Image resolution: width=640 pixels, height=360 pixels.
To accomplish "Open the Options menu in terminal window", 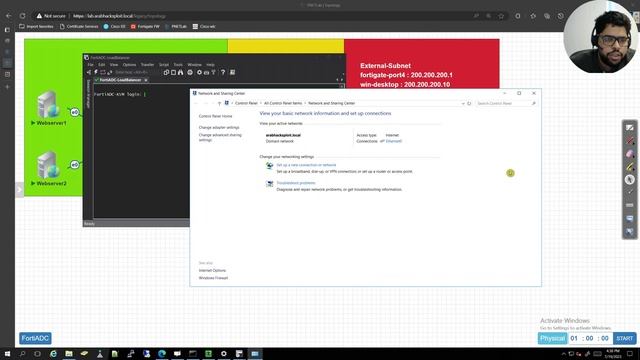I will tap(129, 64).
